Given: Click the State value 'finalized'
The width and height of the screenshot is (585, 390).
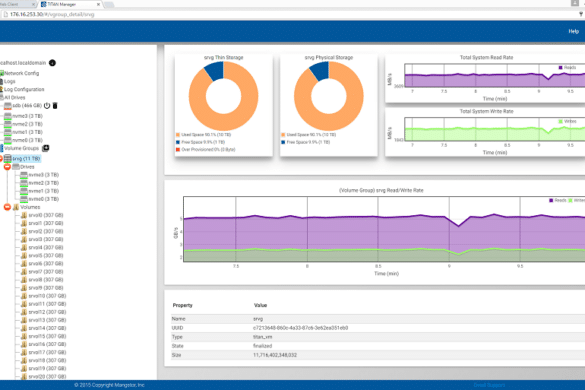Looking at the screenshot, I should pyautogui.click(x=263, y=346).
